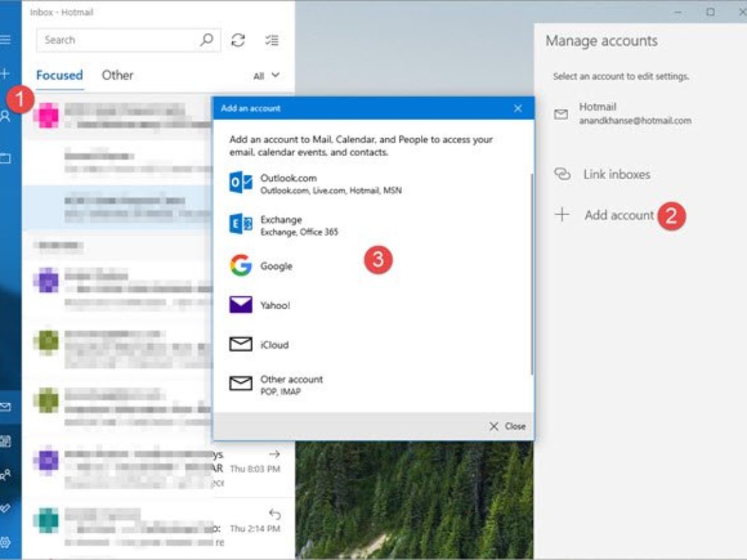Switch to the Focused tab

tap(59, 75)
